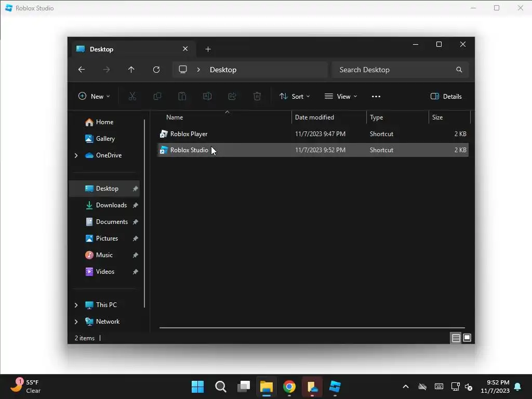Go back with the left arrow button
The width and height of the screenshot is (532, 399).
coord(82,70)
